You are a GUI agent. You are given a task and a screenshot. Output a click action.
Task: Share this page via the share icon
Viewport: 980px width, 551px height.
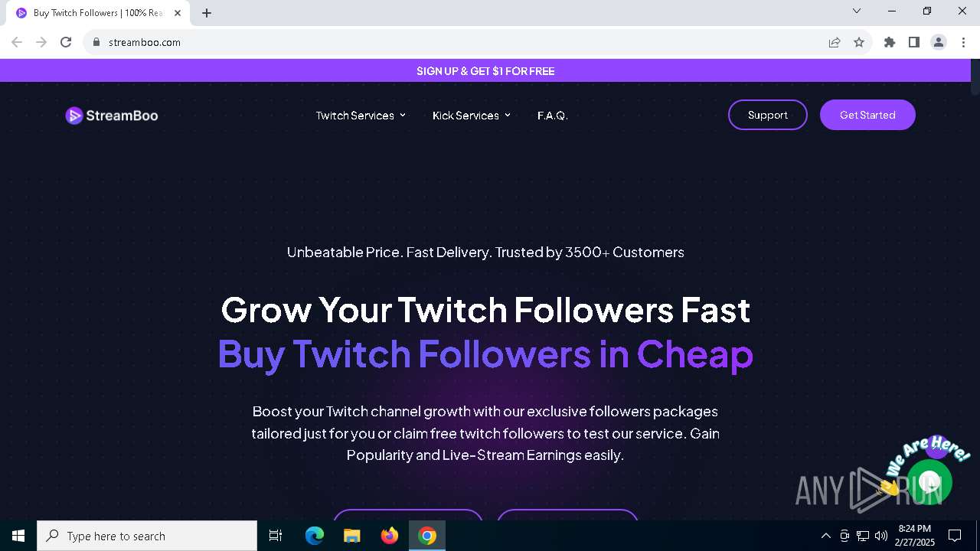[835, 42]
